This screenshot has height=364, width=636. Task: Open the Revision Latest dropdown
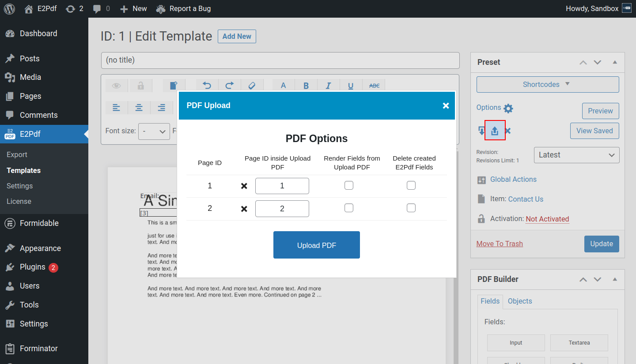coord(576,155)
